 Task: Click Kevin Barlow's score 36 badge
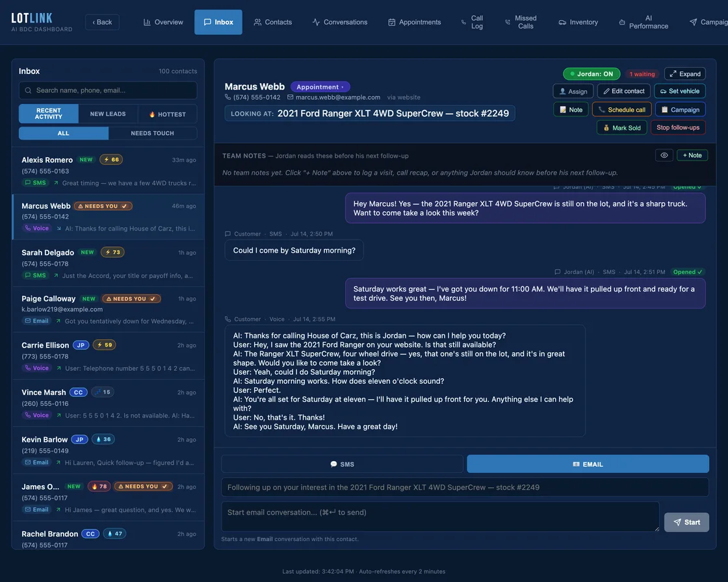point(103,439)
